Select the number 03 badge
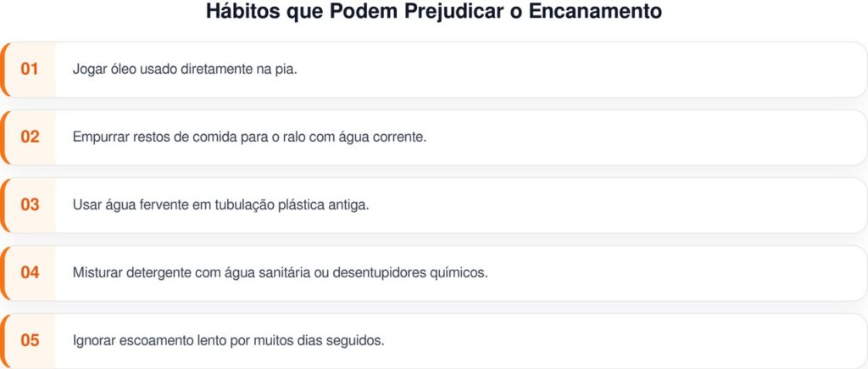 click(31, 204)
